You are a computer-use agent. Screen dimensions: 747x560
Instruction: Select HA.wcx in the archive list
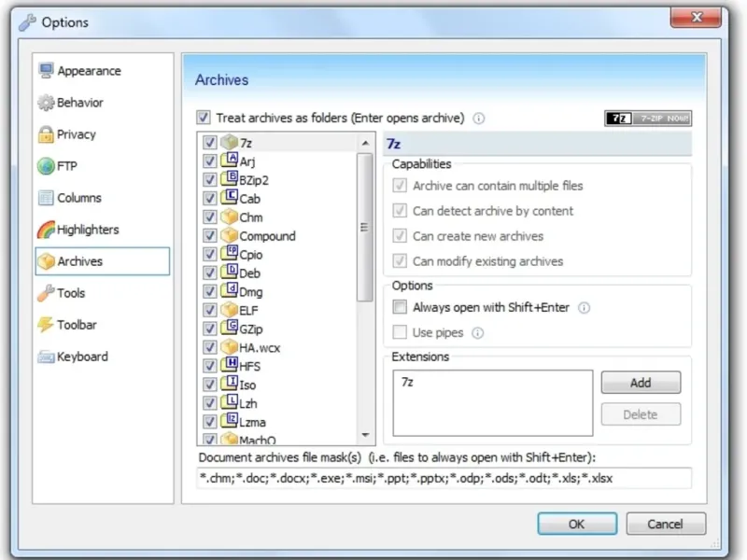click(260, 347)
